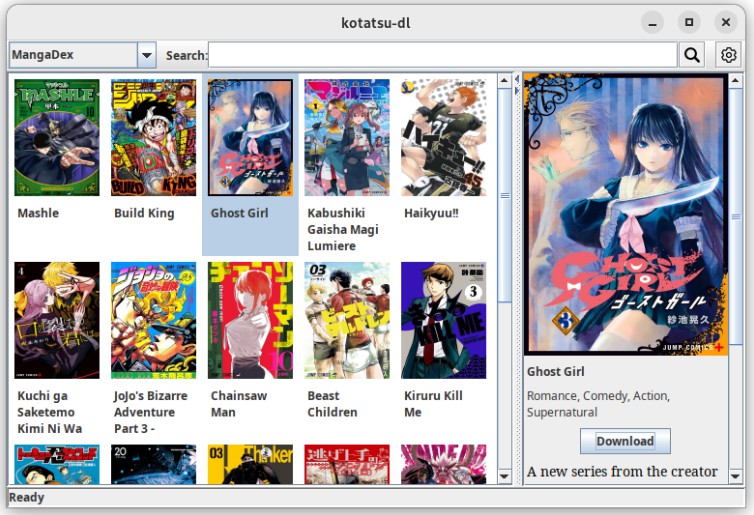Open settings via the gear icon
Viewport: 754px width, 515px height.
[x=729, y=55]
